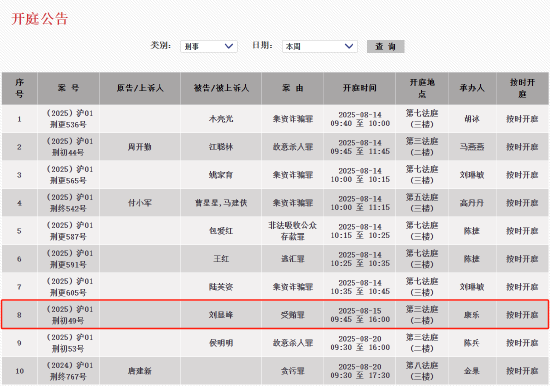Select the 案号 column header
The height and width of the screenshot is (386, 550).
click(x=68, y=88)
